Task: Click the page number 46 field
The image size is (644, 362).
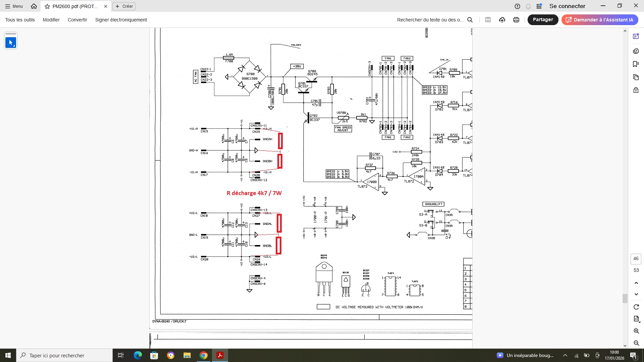Action: pos(636,258)
